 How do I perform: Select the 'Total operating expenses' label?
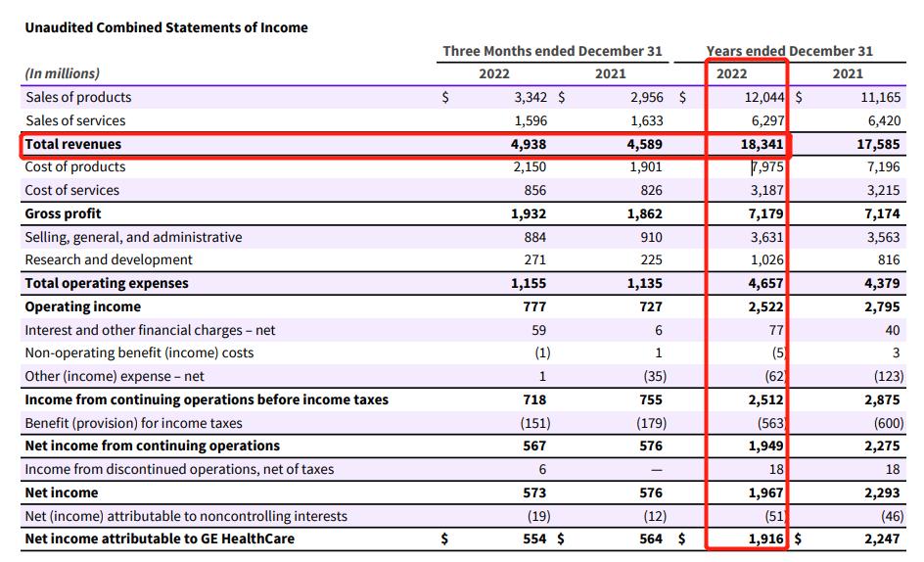[x=107, y=283]
